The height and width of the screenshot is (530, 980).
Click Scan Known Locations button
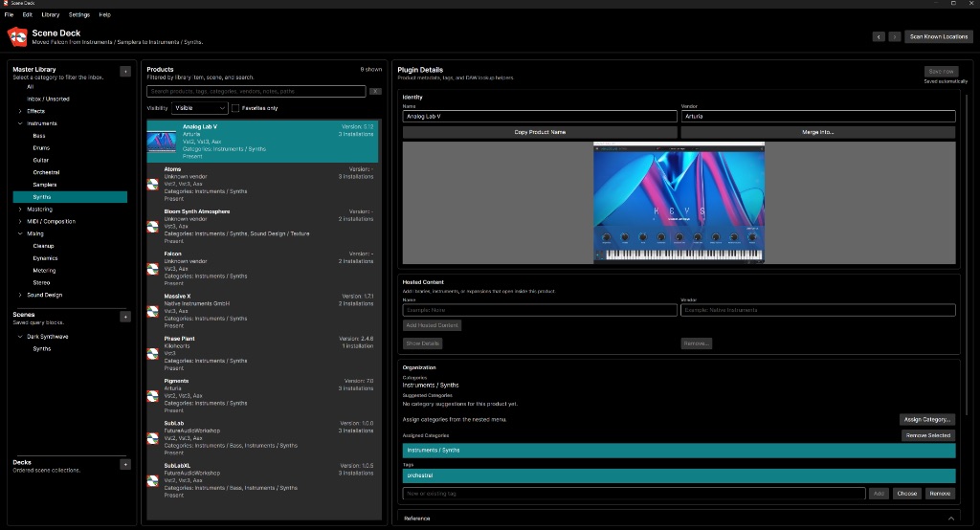coord(938,37)
